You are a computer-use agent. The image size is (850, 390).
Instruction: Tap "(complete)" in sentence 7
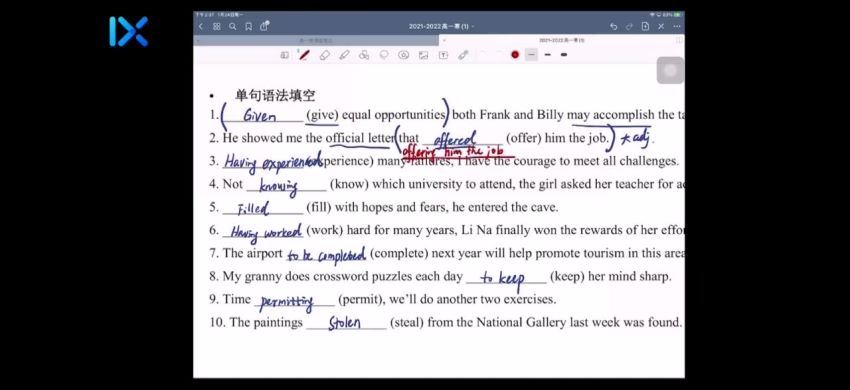pos(399,253)
